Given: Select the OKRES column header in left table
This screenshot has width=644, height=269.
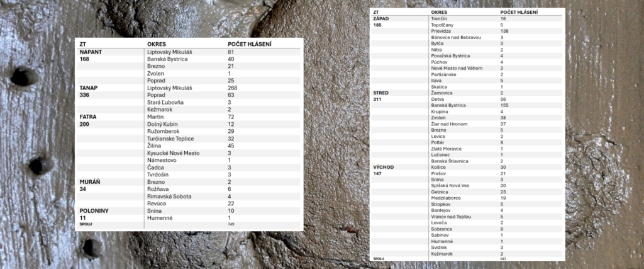Looking at the screenshot, I should pyautogui.click(x=156, y=44).
